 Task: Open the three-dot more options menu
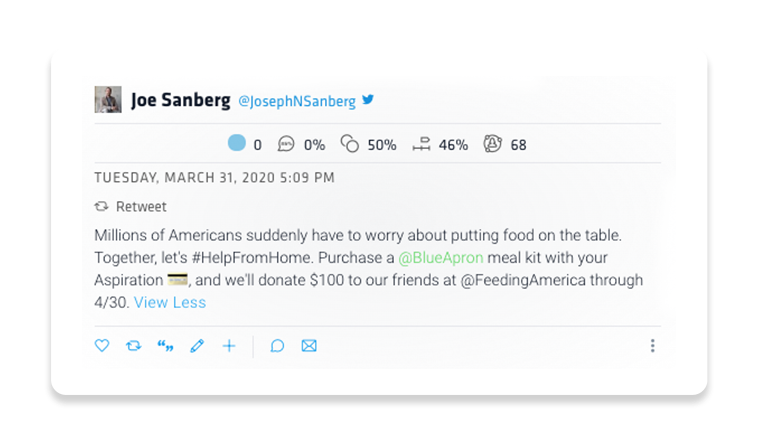point(652,346)
